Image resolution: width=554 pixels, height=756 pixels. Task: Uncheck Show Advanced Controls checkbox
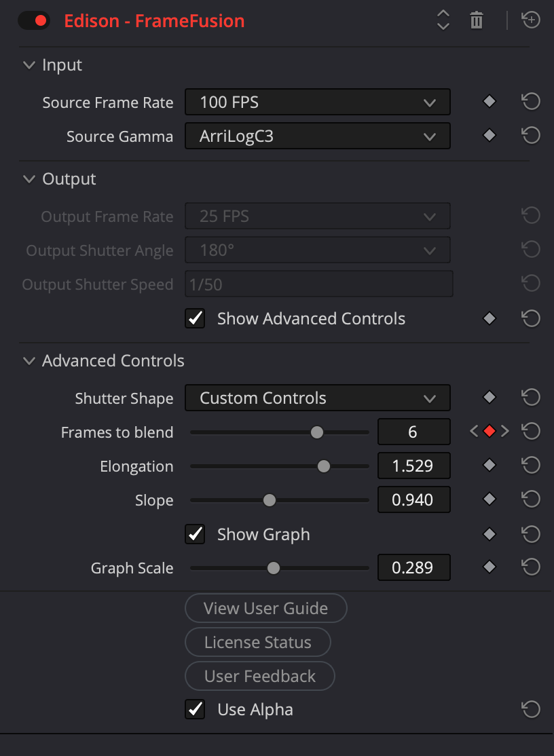click(x=196, y=319)
